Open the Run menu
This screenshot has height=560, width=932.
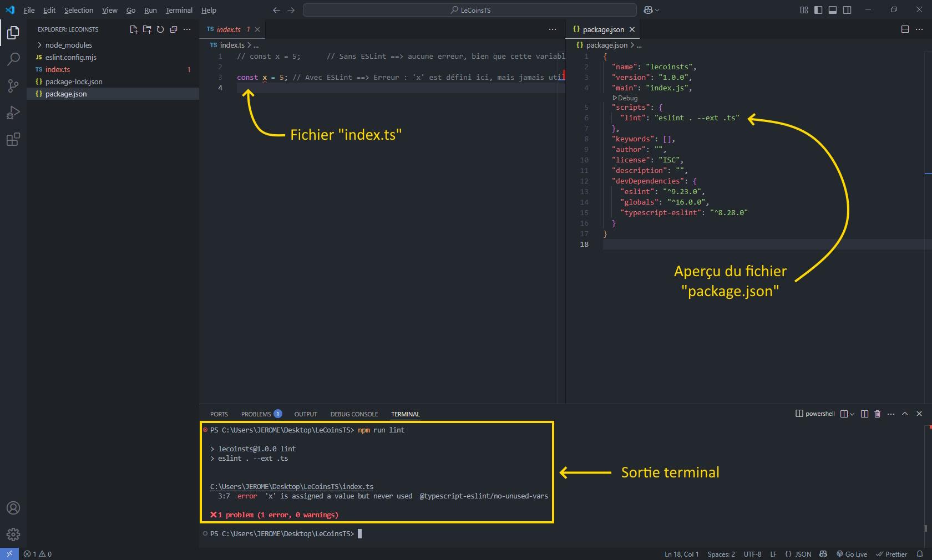coord(150,10)
